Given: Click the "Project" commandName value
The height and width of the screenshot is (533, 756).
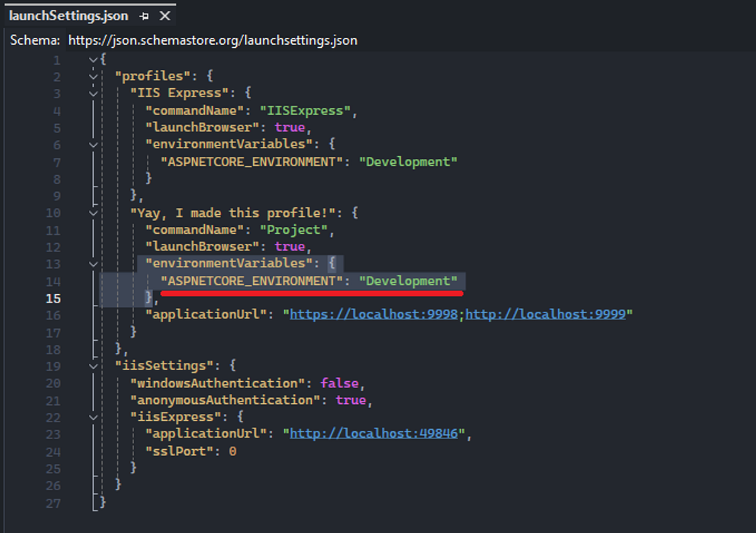Looking at the screenshot, I should coord(293,230).
